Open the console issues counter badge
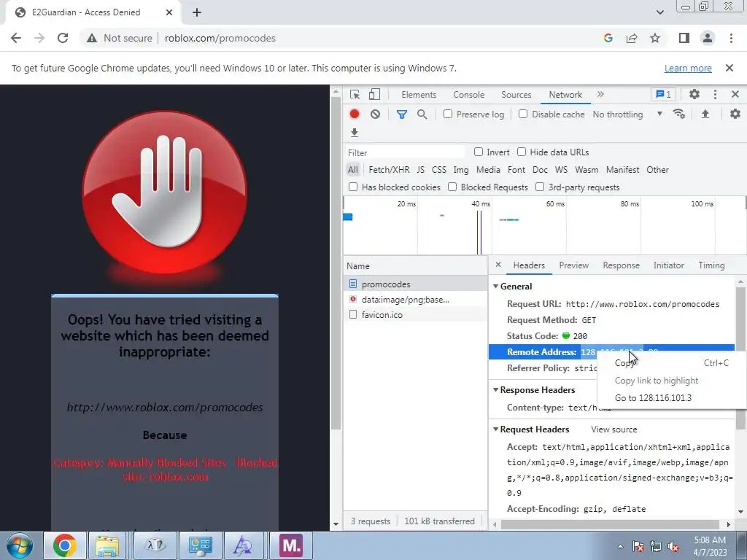This screenshot has height=560, width=747. point(663,94)
